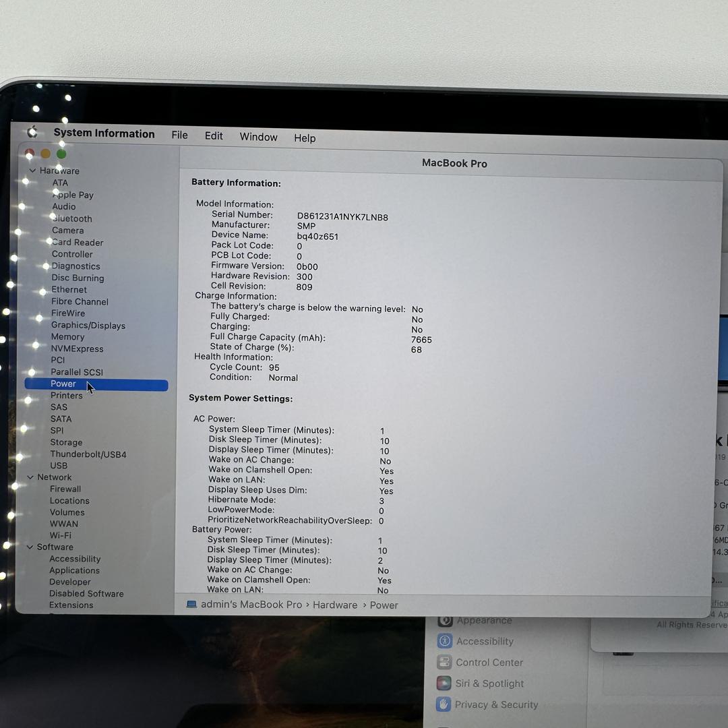Select Bluetooth in the sidebar

[71, 218]
